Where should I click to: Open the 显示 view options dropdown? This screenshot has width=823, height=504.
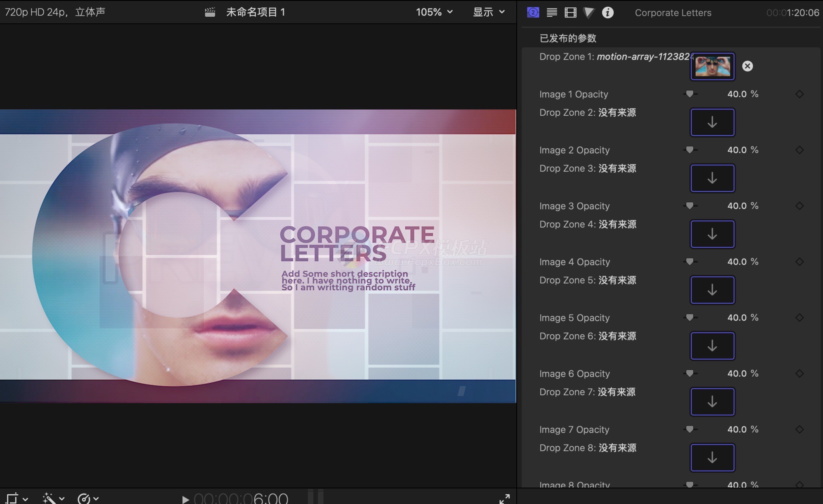[x=489, y=12]
